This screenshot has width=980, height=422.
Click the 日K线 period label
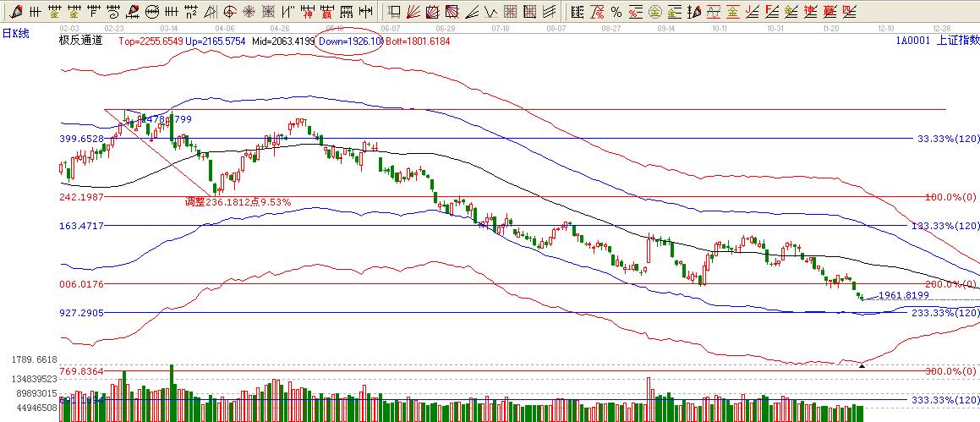15,32
